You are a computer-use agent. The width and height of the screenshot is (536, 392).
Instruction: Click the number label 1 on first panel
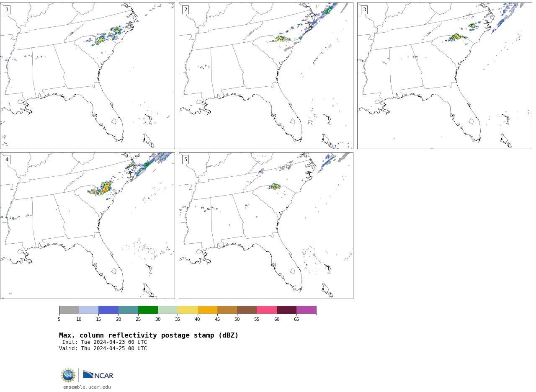[x=7, y=10]
